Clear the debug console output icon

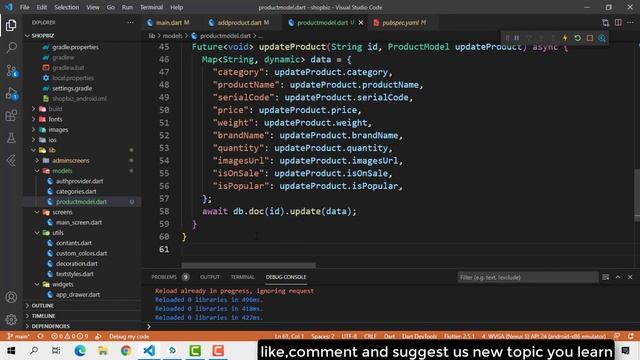606,277
